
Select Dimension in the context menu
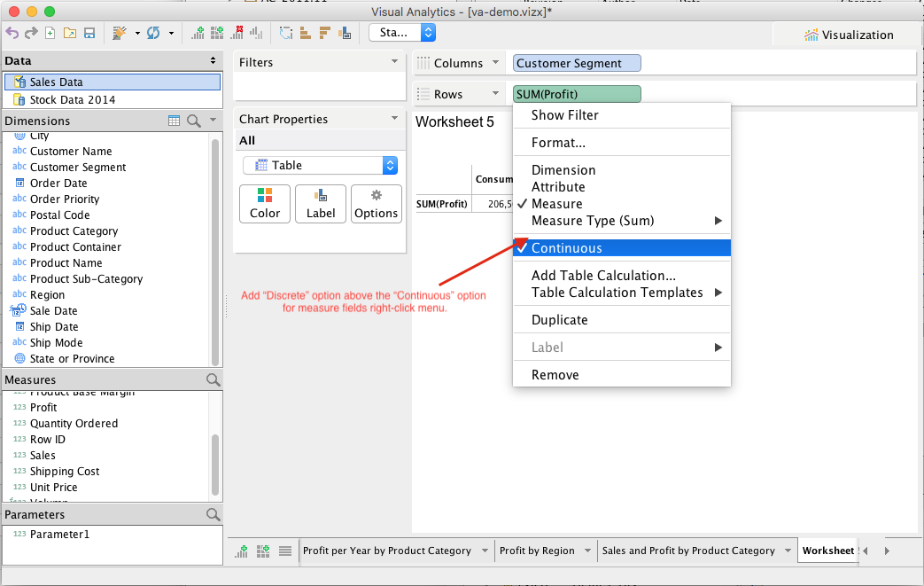(x=622, y=170)
